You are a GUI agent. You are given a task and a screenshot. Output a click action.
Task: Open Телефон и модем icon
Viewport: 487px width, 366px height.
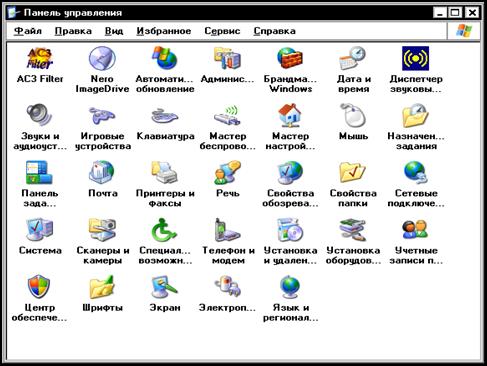tap(227, 230)
